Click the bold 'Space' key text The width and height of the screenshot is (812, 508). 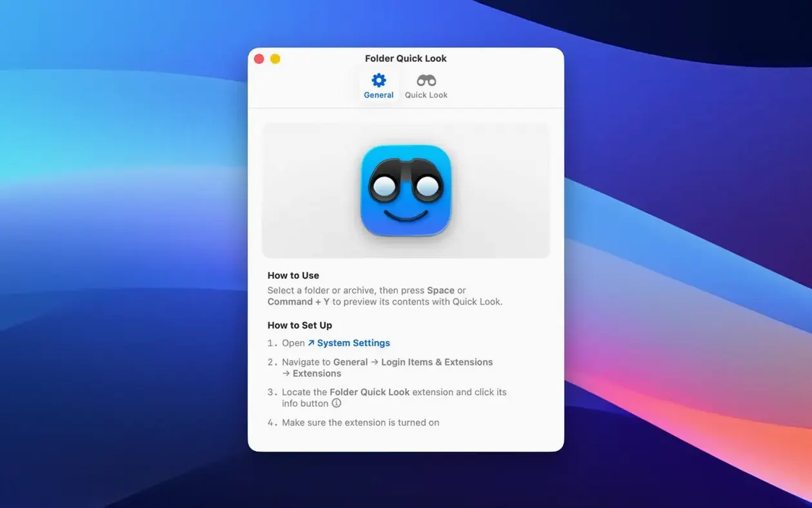tap(441, 290)
